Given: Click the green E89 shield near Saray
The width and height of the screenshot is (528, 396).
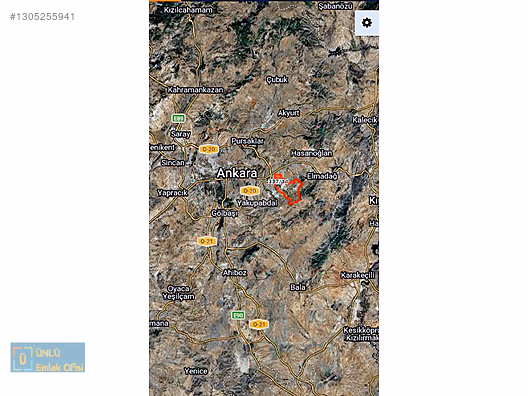Looking at the screenshot, I should pos(178,119).
